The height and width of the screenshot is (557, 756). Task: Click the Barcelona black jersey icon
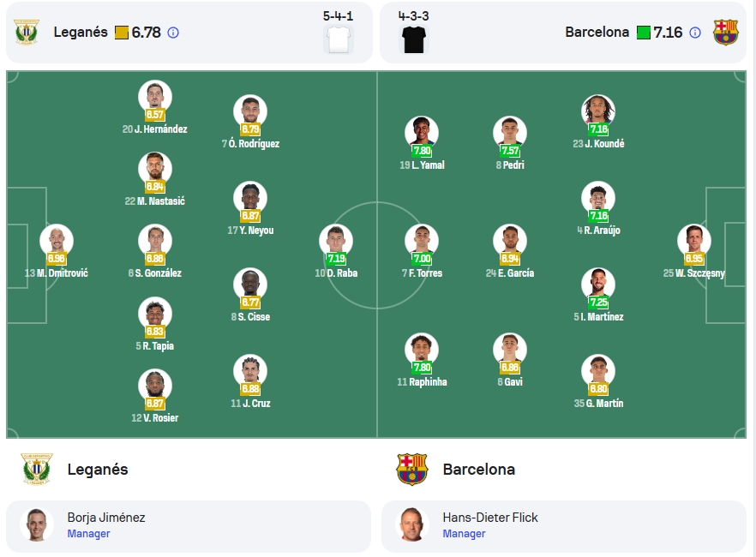tap(414, 39)
